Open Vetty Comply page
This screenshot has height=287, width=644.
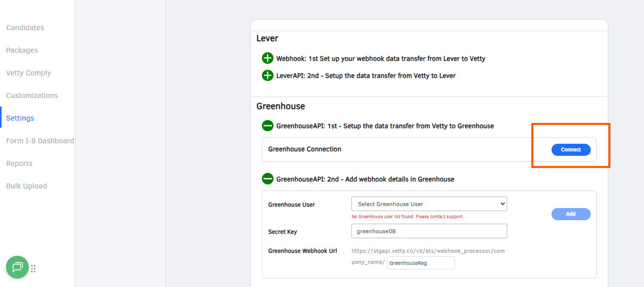coord(29,73)
